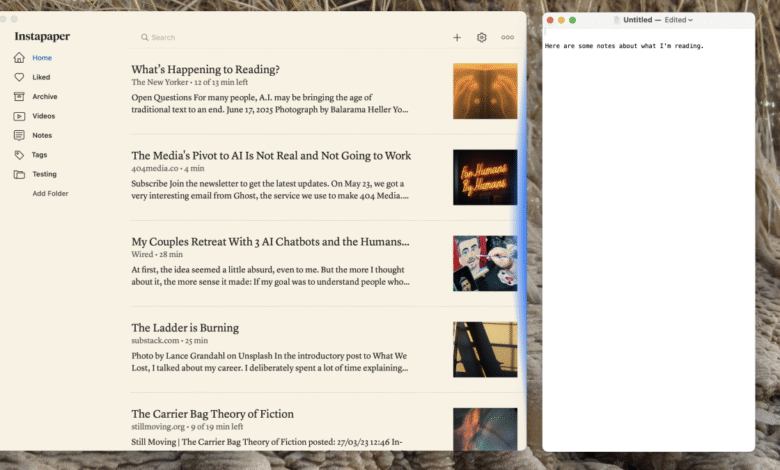Open settings with the gear icon

click(x=482, y=37)
